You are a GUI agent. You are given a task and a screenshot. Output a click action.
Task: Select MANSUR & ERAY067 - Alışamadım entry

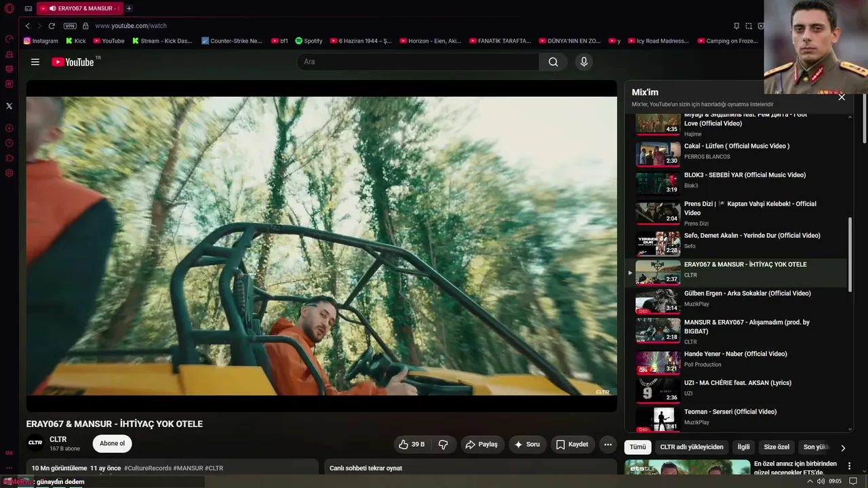click(x=736, y=331)
